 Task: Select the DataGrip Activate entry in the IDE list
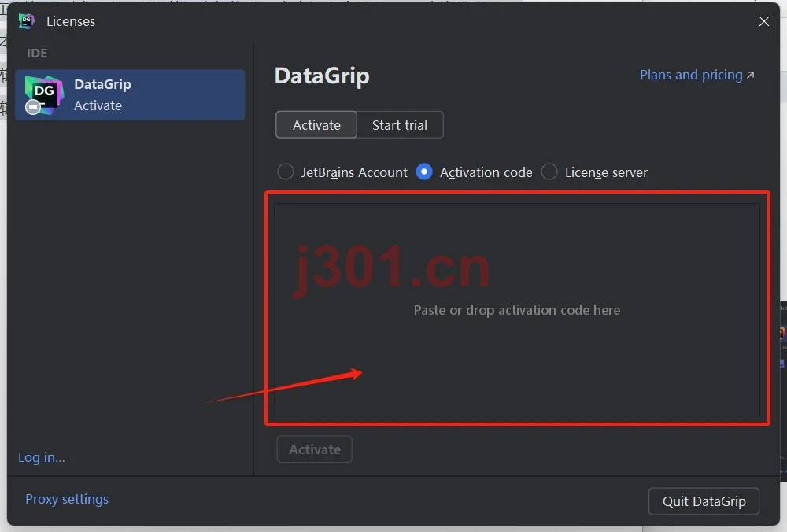click(x=130, y=95)
